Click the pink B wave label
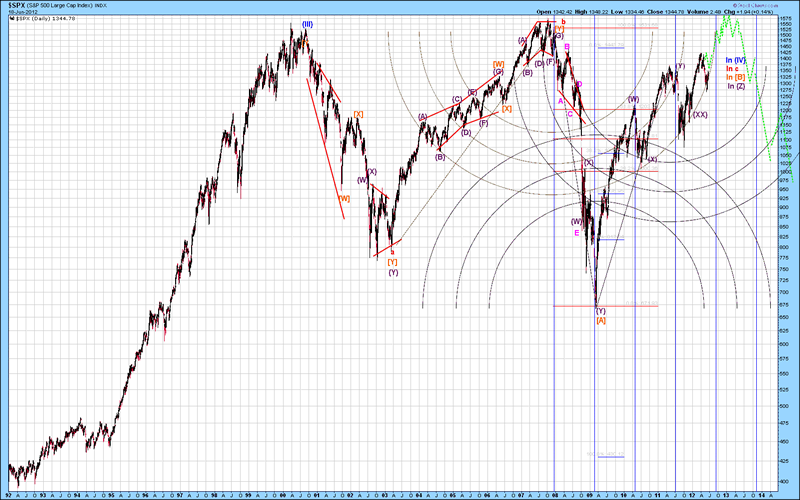The height and width of the screenshot is (500, 800). point(567,47)
